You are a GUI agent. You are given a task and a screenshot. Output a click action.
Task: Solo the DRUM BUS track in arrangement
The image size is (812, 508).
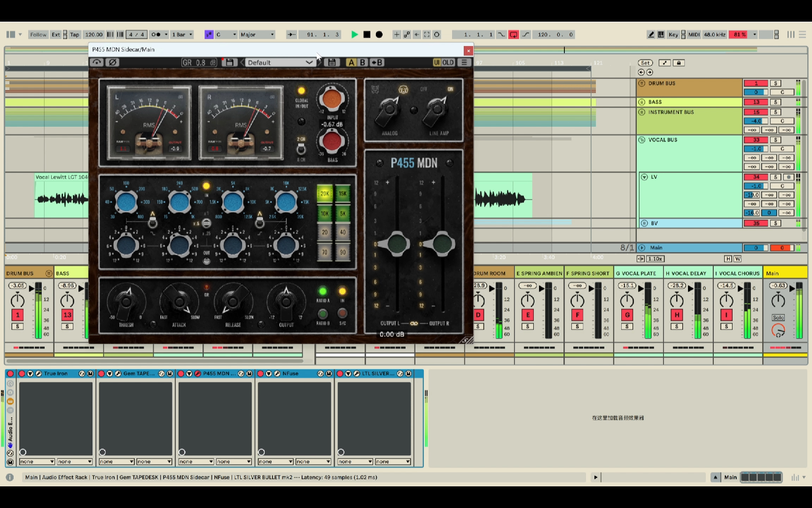[775, 83]
